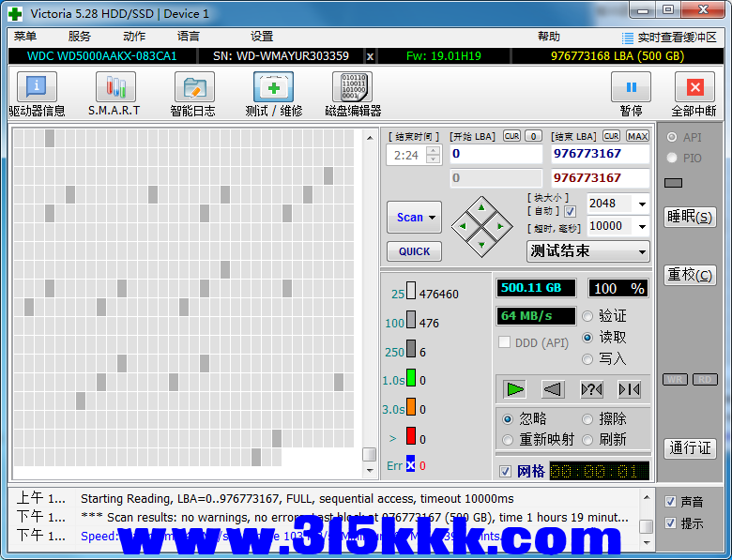Click the blue Err X marker icon
The width and height of the screenshot is (732, 560).
pyautogui.click(x=410, y=465)
